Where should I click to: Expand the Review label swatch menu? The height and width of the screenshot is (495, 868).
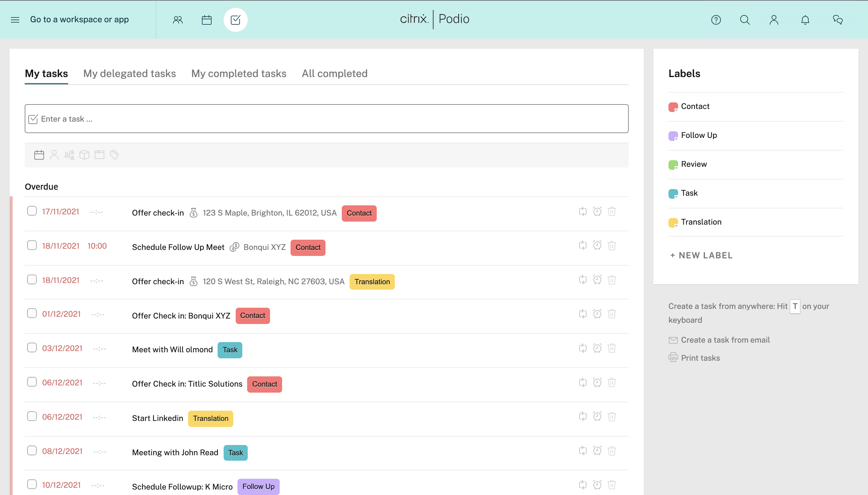[x=673, y=165]
